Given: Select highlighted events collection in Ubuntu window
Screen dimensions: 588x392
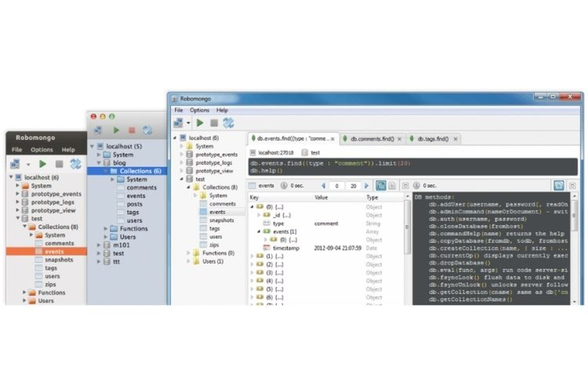Looking at the screenshot, I should (x=47, y=251).
